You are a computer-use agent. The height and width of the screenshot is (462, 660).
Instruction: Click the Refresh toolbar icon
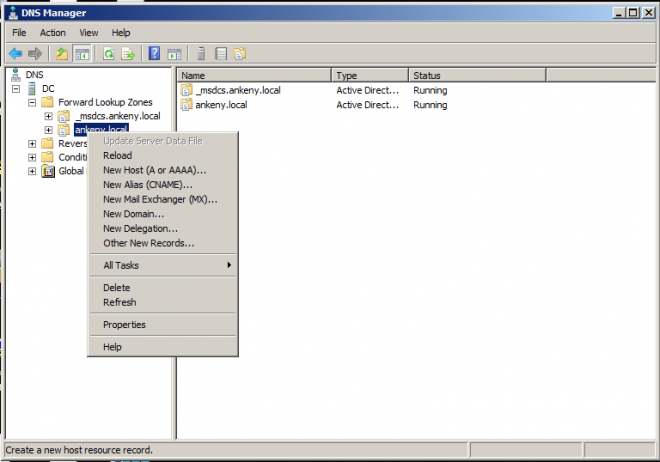coord(109,53)
